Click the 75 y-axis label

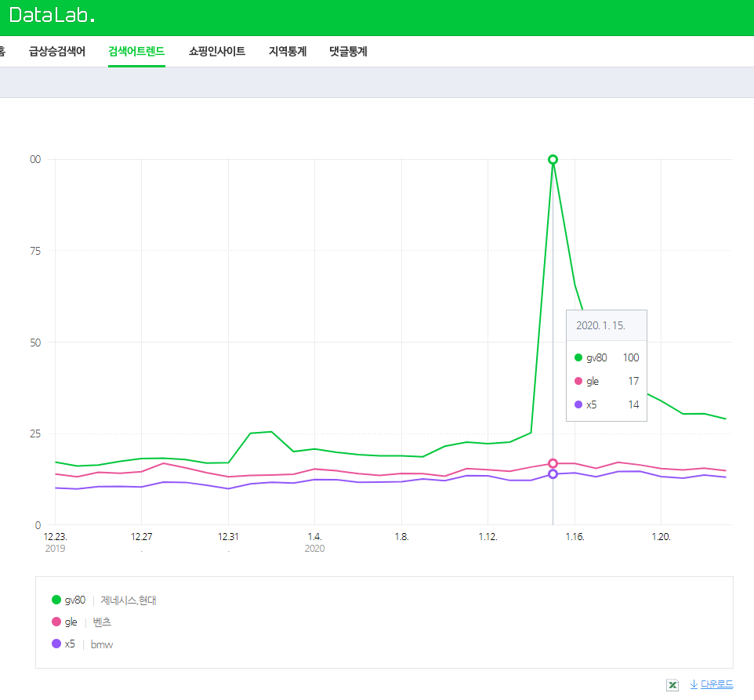35,251
